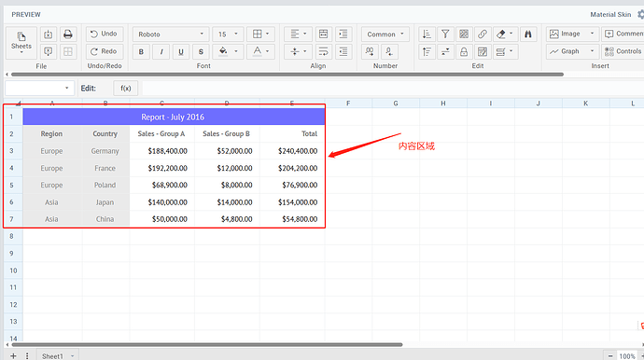Click the merge cells icon
Viewport: 644px width, 360px height.
point(324,35)
